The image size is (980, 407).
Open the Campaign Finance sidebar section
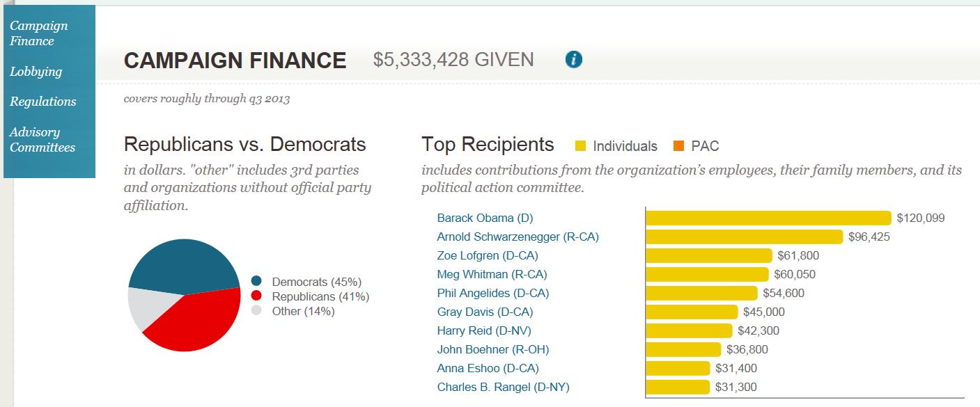[38, 33]
